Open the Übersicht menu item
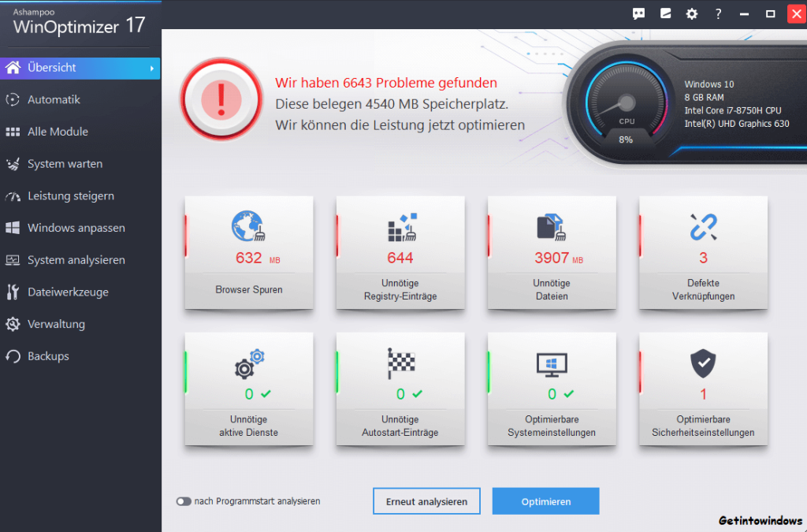Image resolution: width=807 pixels, height=532 pixels. [x=80, y=68]
